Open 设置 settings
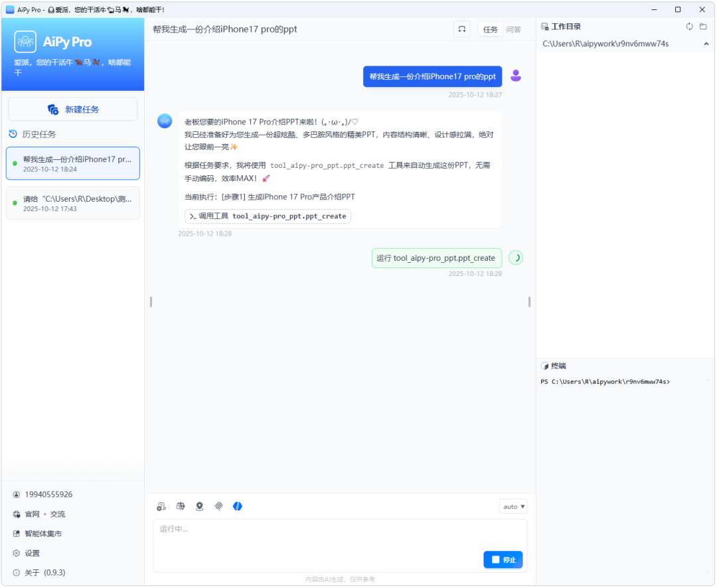The height and width of the screenshot is (588, 717). click(x=32, y=553)
